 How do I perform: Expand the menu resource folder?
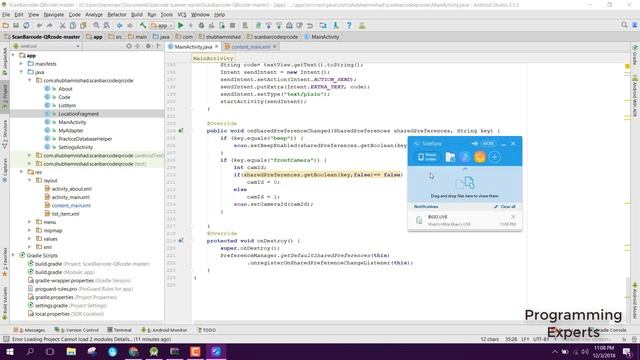pyautogui.click(x=29, y=222)
